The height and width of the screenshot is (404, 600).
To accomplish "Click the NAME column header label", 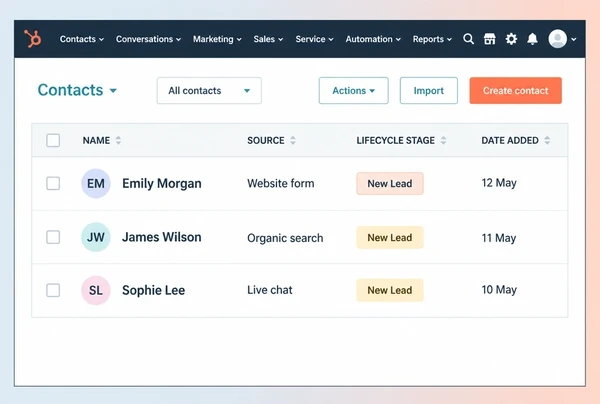I will 96,140.
